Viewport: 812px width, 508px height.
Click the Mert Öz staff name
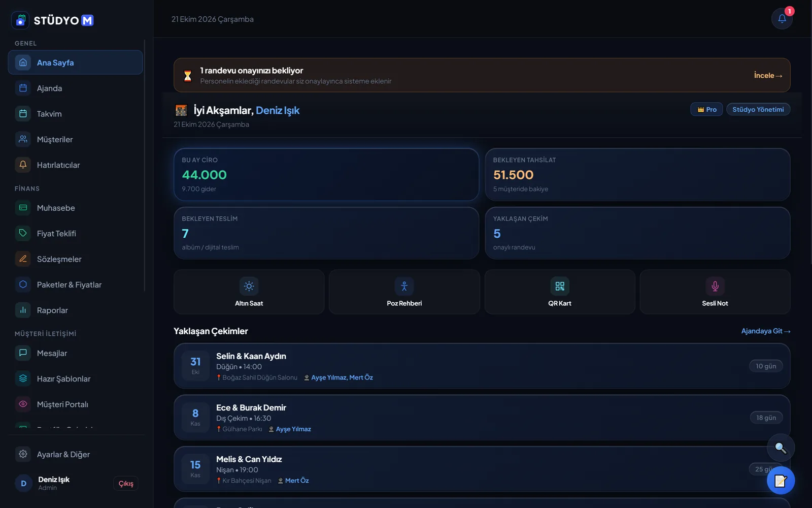pos(297,481)
